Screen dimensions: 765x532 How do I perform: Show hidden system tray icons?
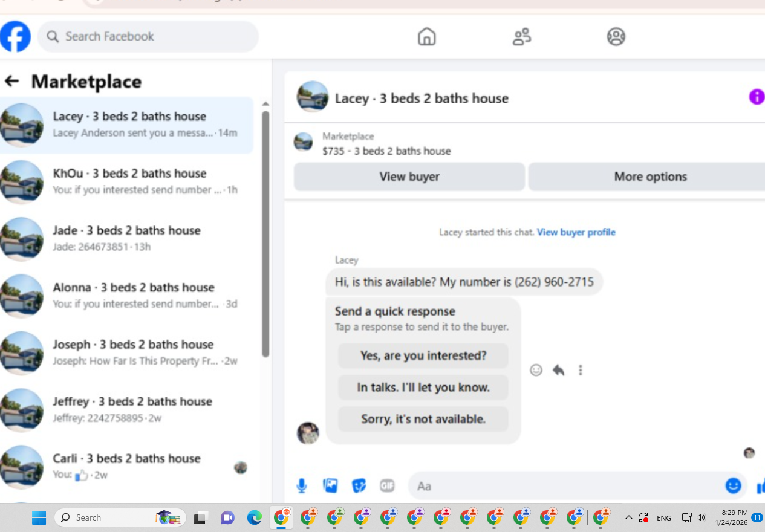point(629,517)
